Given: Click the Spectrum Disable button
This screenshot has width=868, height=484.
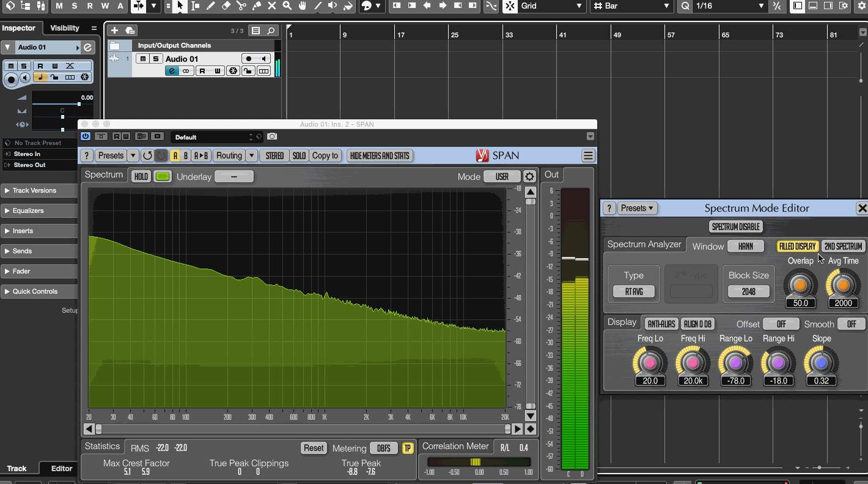Looking at the screenshot, I should (735, 226).
